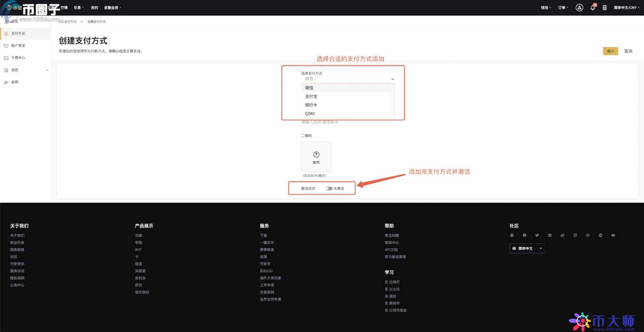Collapse the 选择支付方式 dropdown arrow
The image size is (644, 332).
[x=393, y=79]
